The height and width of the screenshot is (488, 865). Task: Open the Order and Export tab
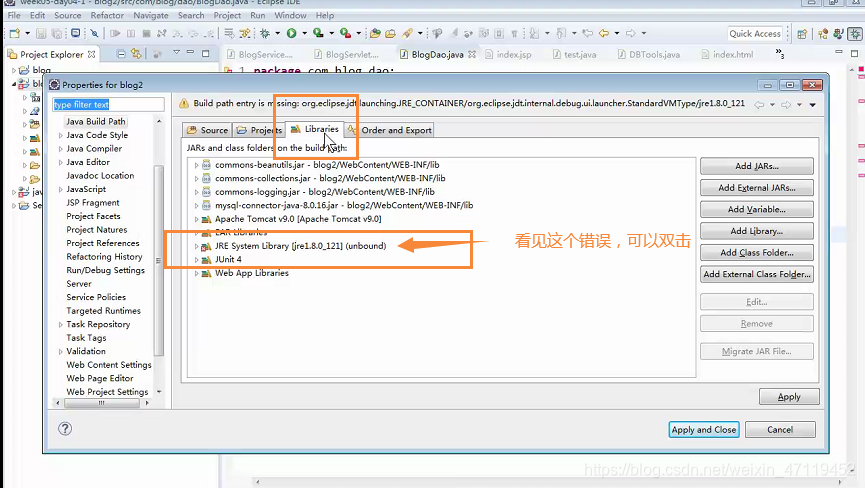[389, 130]
